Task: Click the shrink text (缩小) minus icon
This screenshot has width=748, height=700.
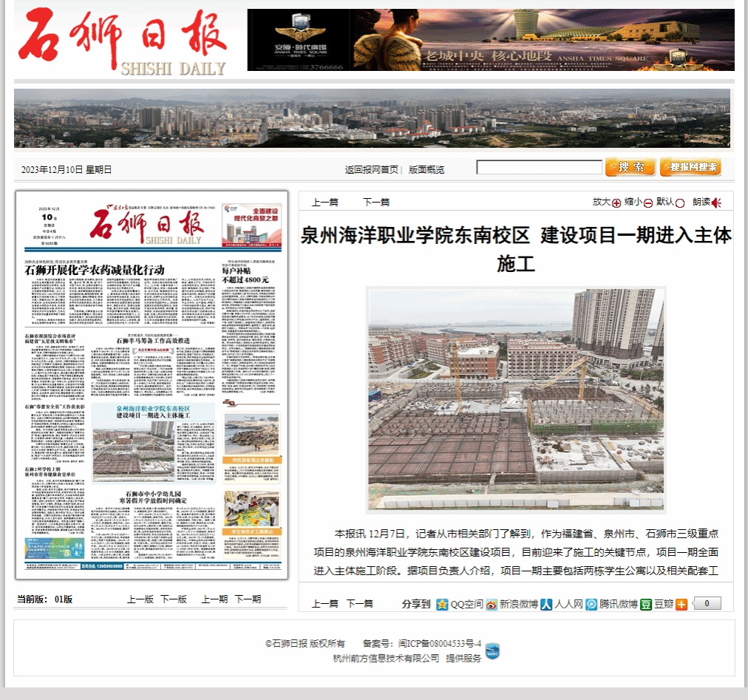Action: [647, 203]
